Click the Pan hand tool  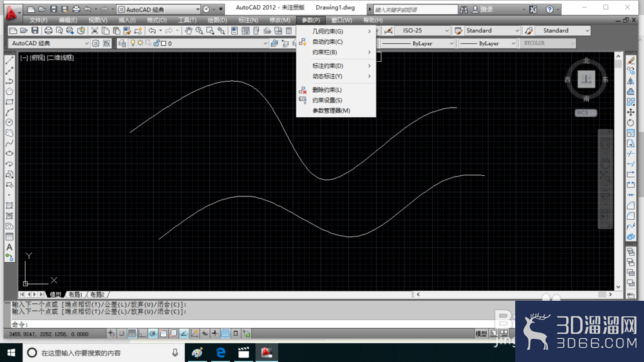189,31
